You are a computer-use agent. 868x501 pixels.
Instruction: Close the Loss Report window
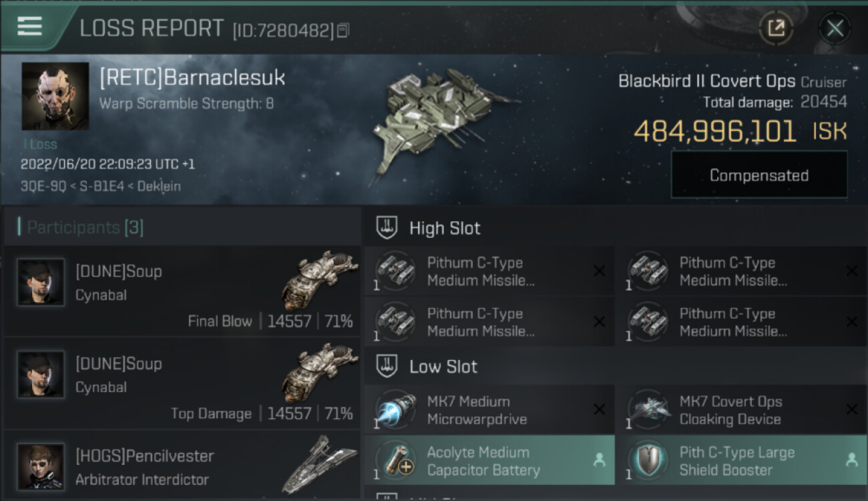835,28
